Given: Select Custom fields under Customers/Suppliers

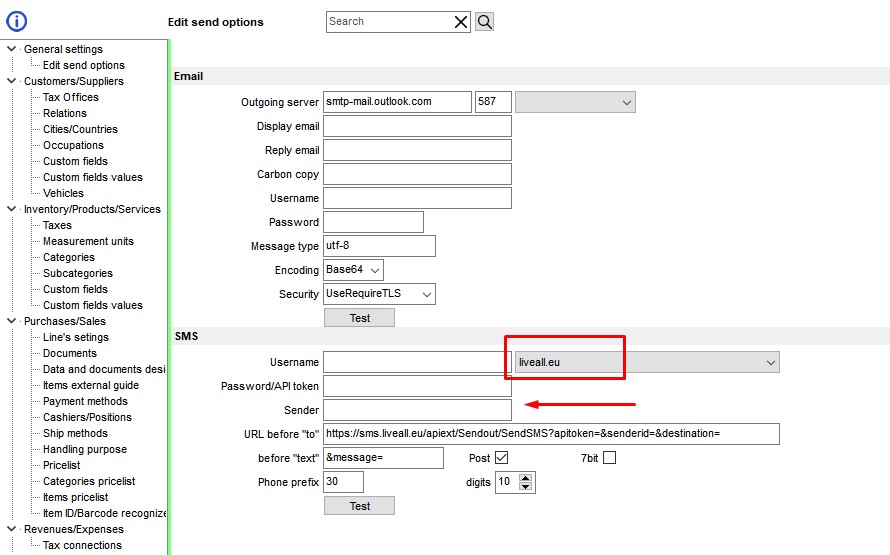Looking at the screenshot, I should pyautogui.click(x=75, y=161).
